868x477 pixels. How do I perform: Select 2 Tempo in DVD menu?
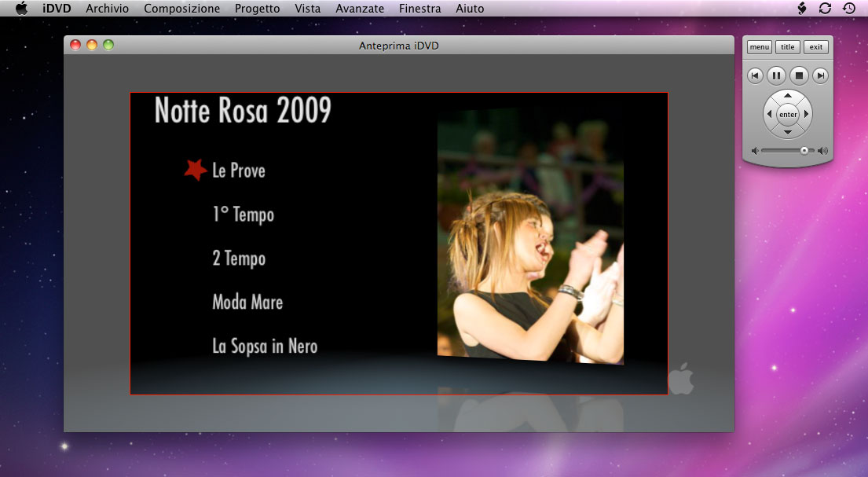[239, 259]
